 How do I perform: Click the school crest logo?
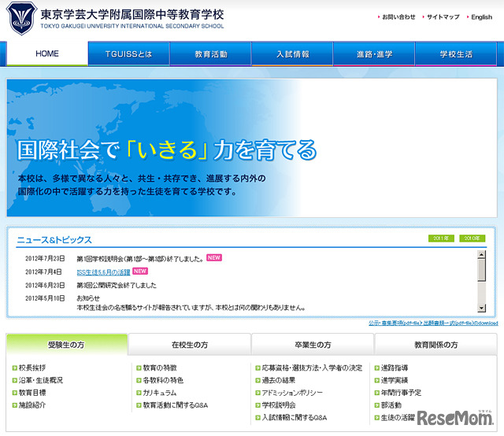point(21,18)
